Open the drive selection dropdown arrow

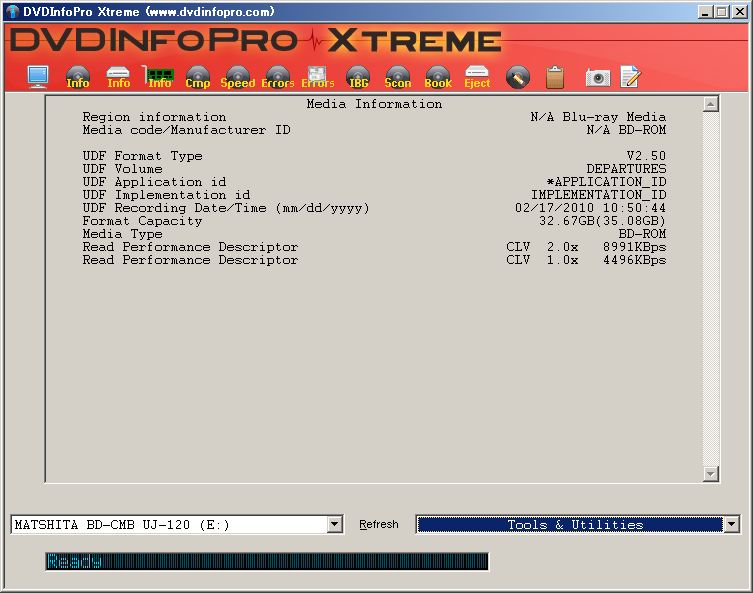(335, 524)
